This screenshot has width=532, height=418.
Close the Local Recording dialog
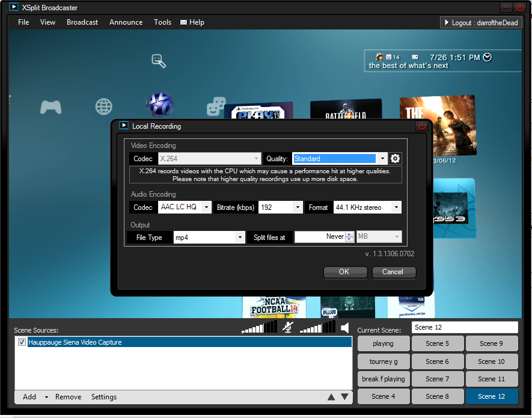tap(422, 126)
